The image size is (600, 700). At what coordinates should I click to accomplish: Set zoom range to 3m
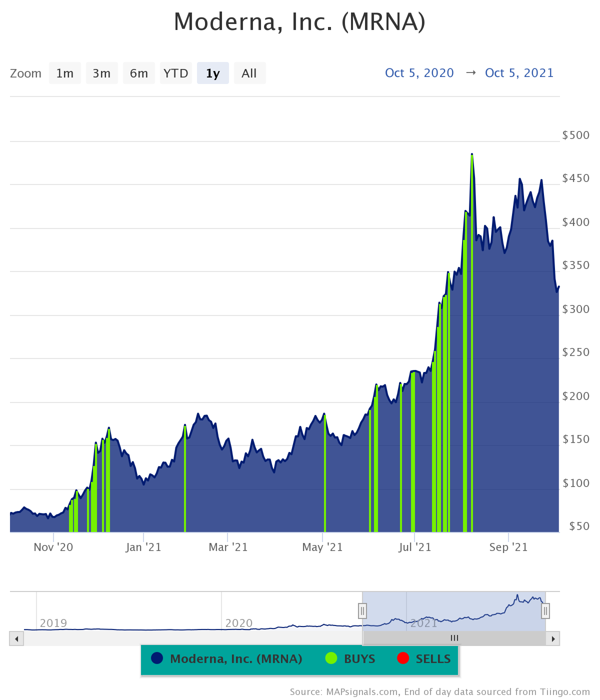point(102,73)
